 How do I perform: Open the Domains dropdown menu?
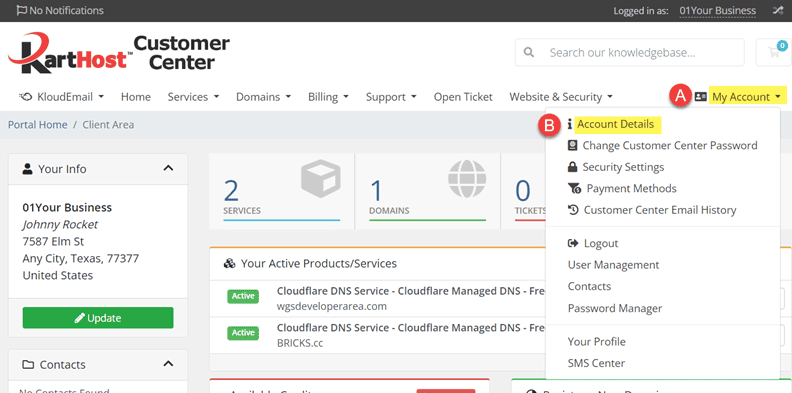pyautogui.click(x=264, y=96)
